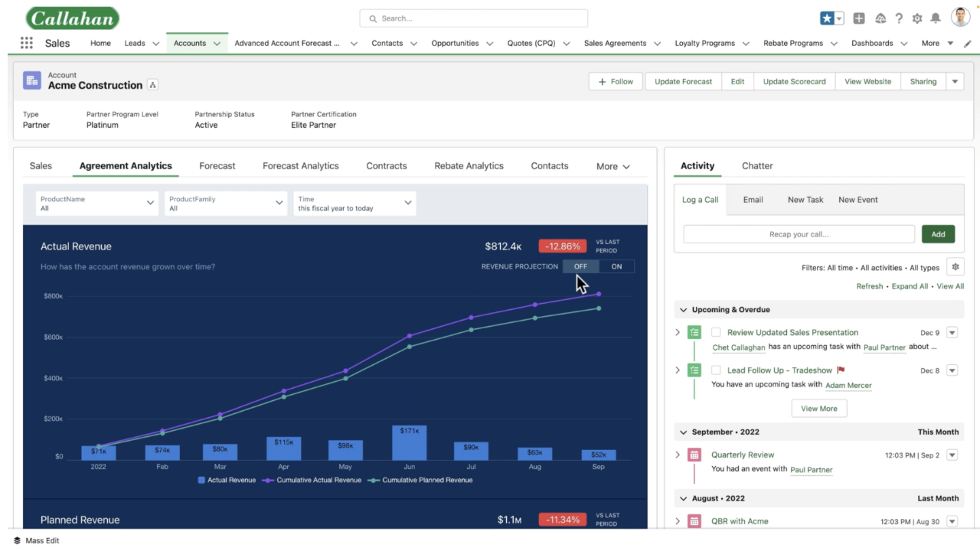
Task: Click the task icon for Lead Follow Up - Tradeshow
Action: click(x=694, y=370)
